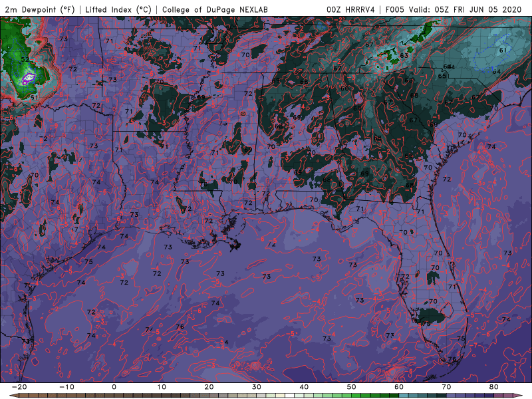Click the '2m Dewpoint (°F)' title text
The width and height of the screenshot is (532, 399).
39,9
